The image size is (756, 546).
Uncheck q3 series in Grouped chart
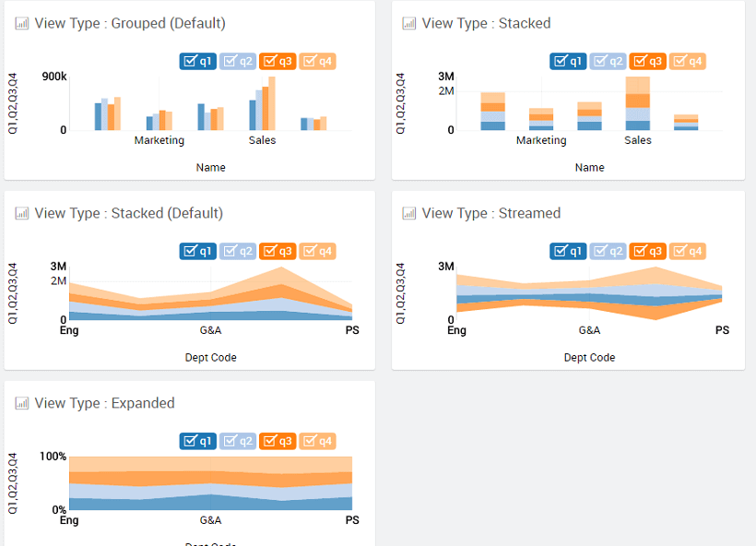278,62
